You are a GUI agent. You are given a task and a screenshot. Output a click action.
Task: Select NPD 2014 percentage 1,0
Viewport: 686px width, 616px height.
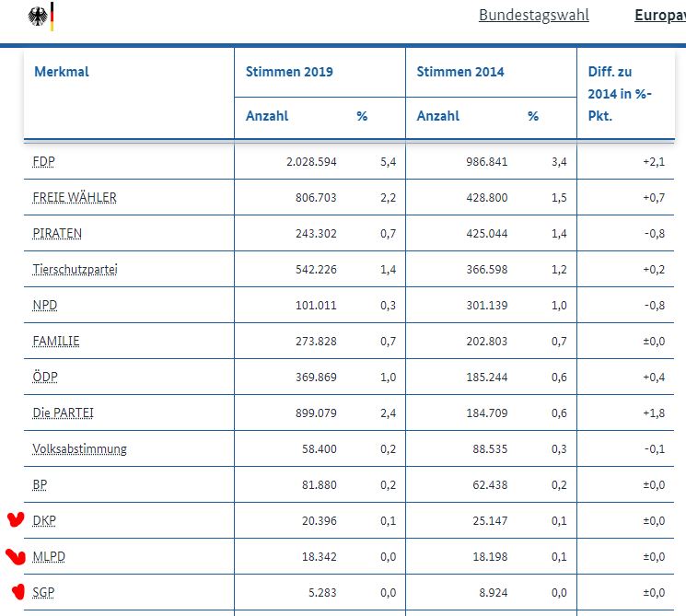coord(559,306)
